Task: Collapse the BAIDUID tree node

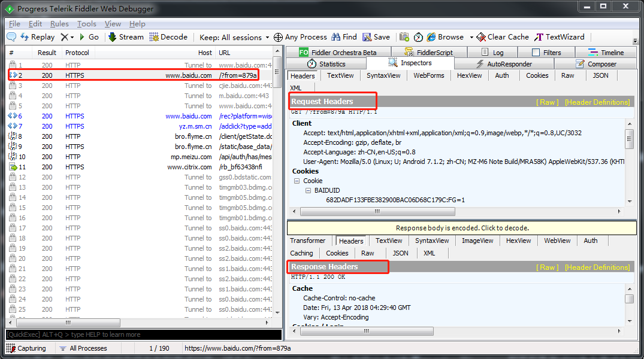Action: point(308,190)
